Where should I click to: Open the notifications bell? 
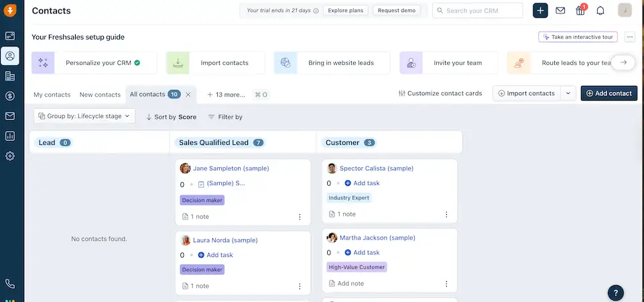point(600,11)
